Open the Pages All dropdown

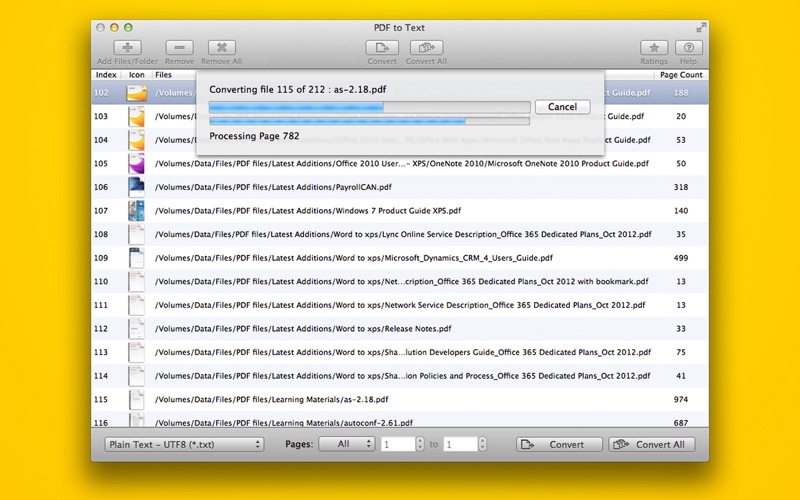pos(346,444)
